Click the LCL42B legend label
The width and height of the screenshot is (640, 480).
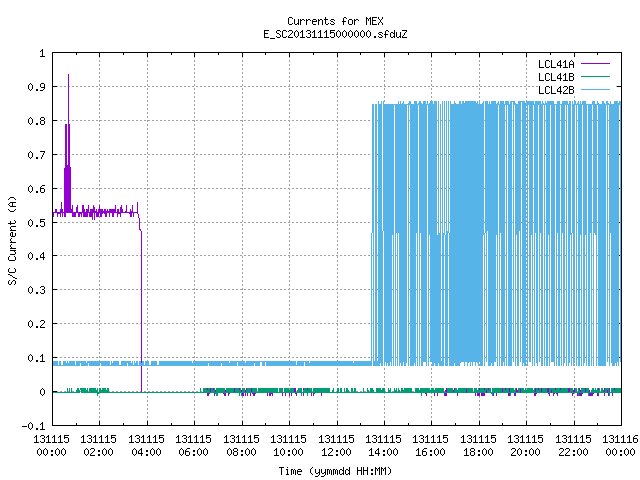click(556, 90)
